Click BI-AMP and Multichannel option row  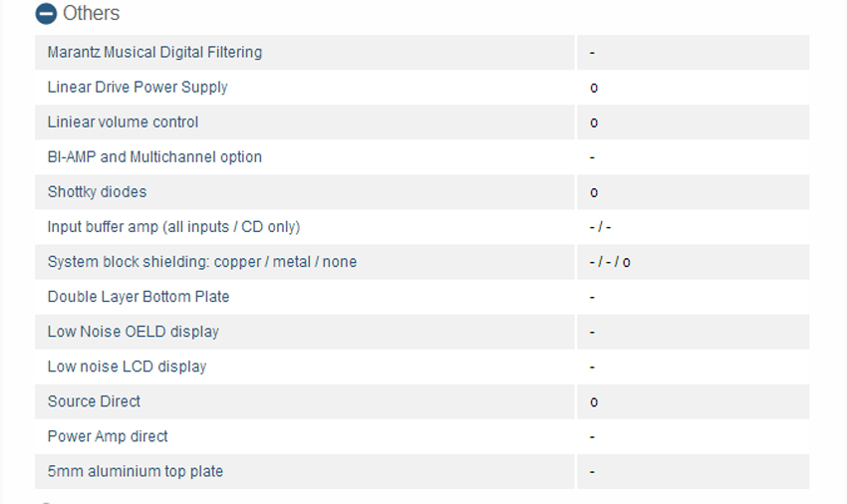(422, 157)
